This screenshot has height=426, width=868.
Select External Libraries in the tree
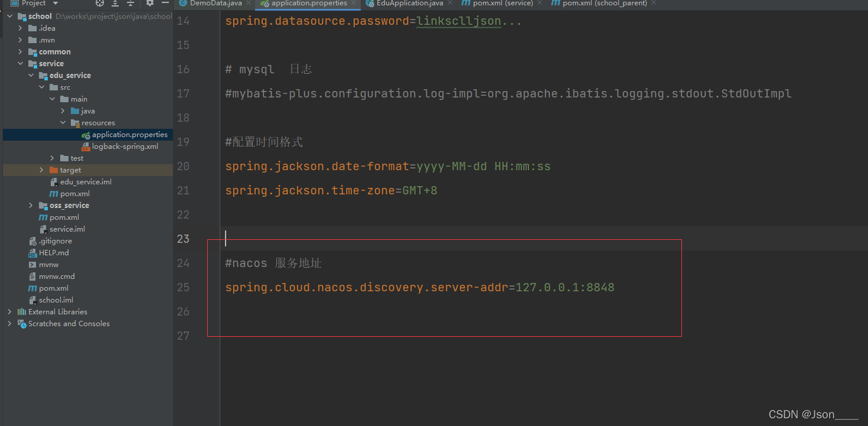(58, 311)
